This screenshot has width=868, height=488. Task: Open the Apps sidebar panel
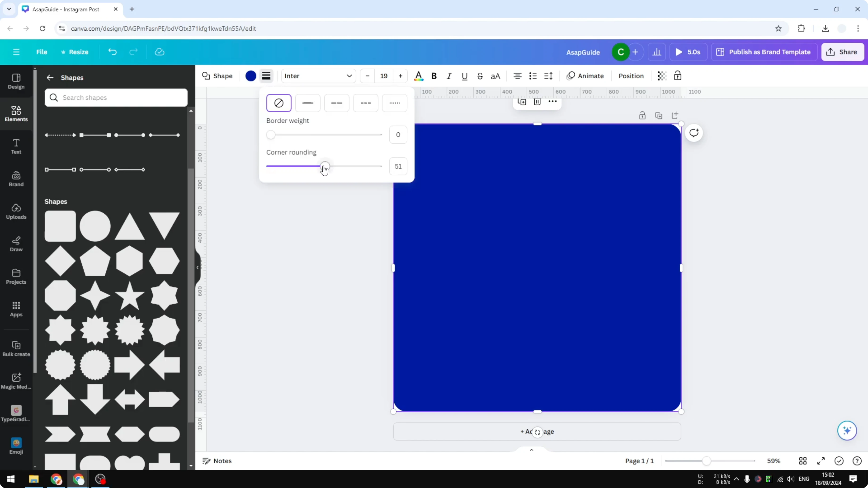tap(16, 309)
